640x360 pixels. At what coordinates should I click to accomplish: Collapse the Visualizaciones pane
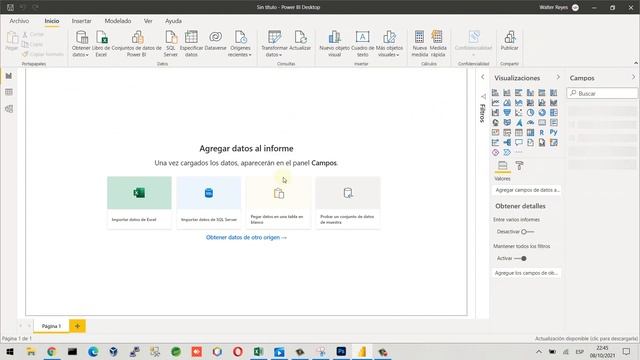pyautogui.click(x=558, y=77)
